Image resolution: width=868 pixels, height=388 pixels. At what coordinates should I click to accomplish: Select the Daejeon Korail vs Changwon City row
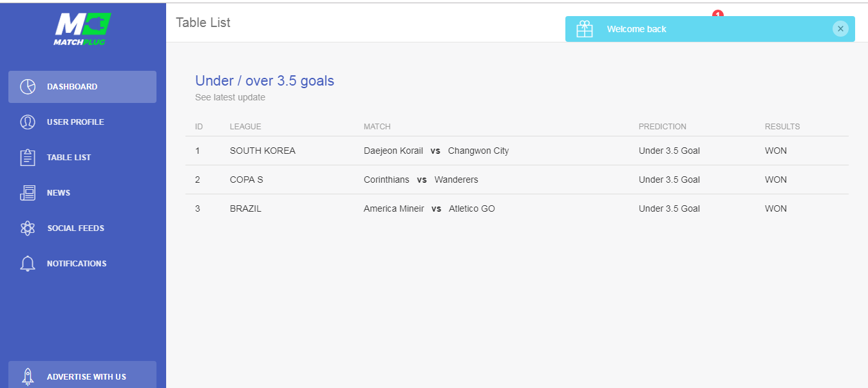[436, 151]
